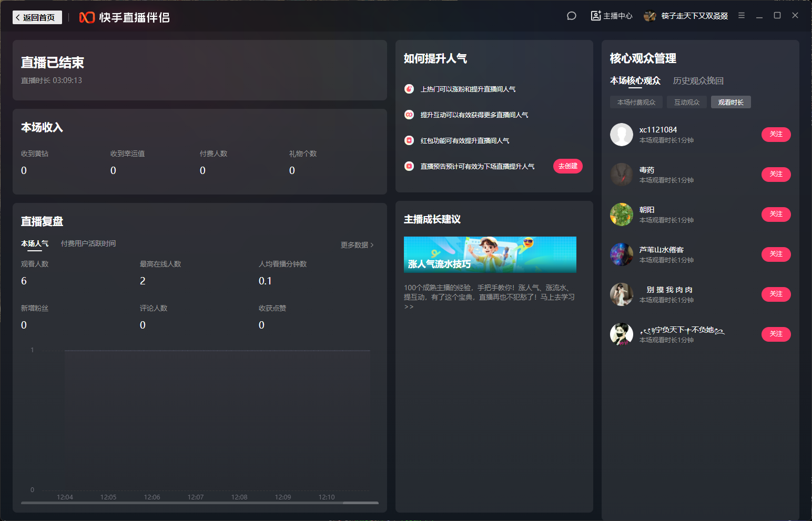
Task: Click viewer name 芦苇山水倦客
Action: point(662,250)
